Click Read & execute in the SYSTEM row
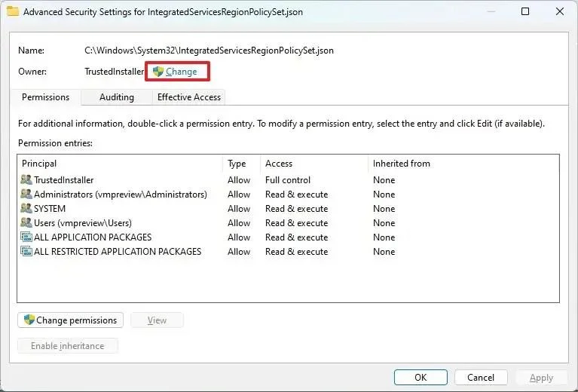The image size is (578, 392). coord(297,209)
